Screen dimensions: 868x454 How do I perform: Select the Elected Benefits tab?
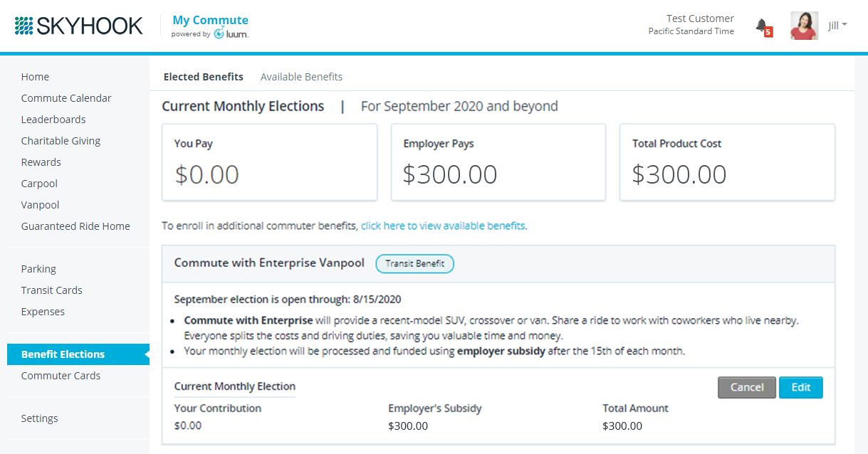pos(204,77)
